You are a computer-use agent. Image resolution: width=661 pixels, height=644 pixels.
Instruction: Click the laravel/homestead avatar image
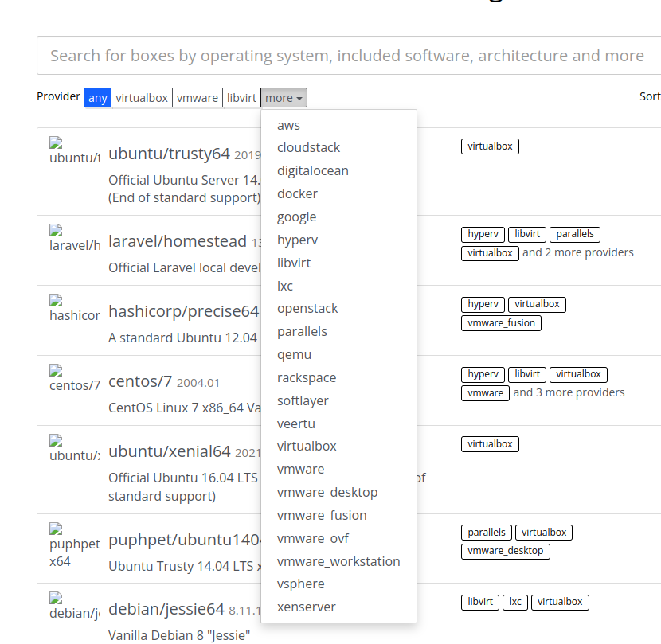point(75,238)
